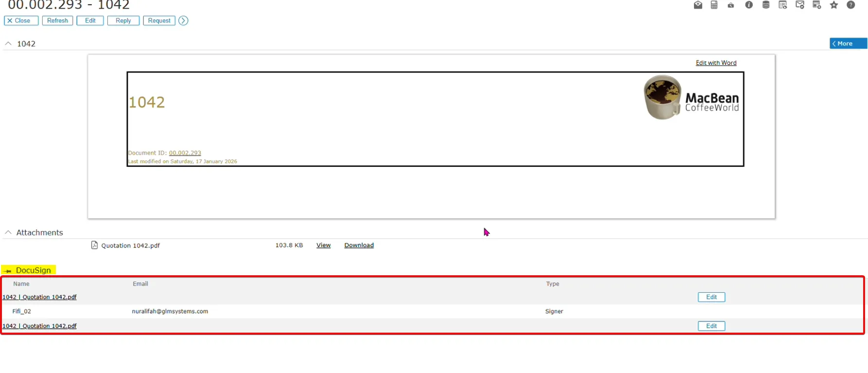Click the circled arrow next to Request

point(183,20)
